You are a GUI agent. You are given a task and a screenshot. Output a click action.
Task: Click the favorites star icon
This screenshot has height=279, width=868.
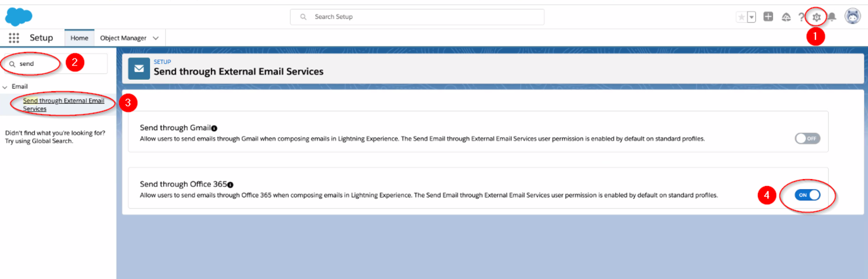click(741, 17)
